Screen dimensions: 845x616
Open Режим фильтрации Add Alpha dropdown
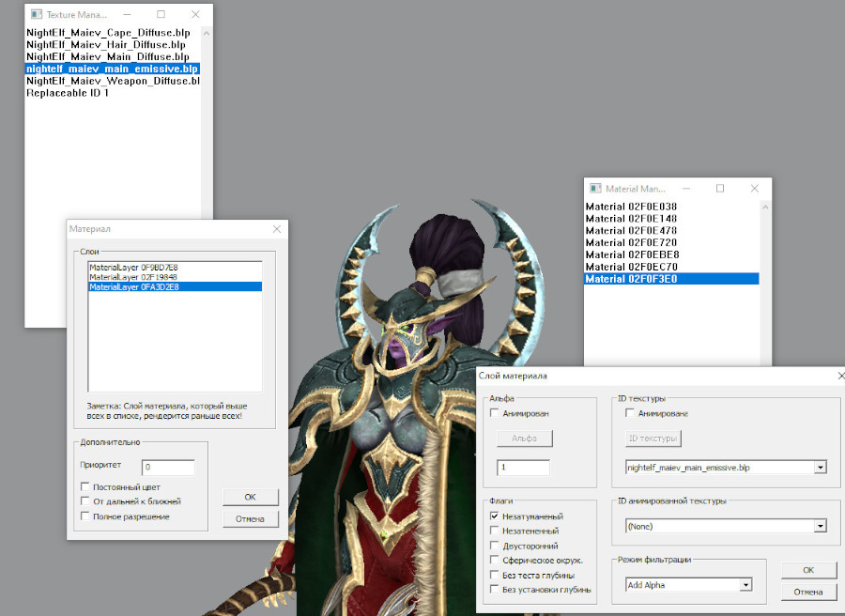[x=745, y=585]
